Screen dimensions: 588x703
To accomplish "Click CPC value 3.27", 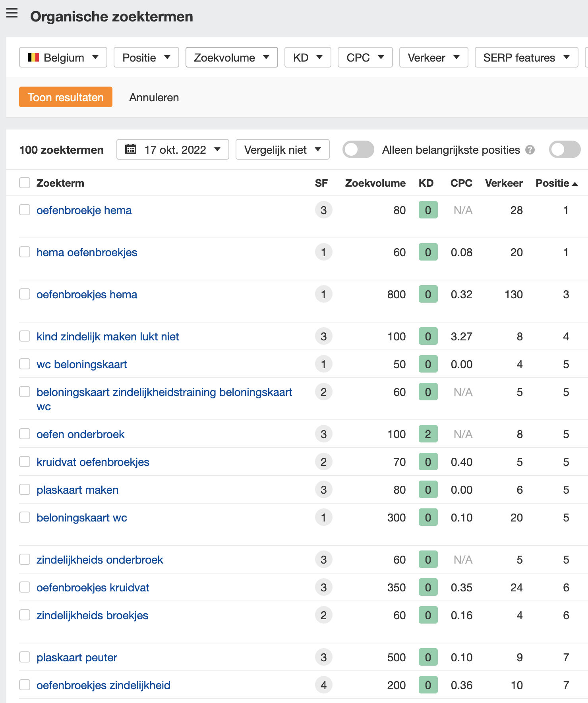I will click(x=461, y=336).
